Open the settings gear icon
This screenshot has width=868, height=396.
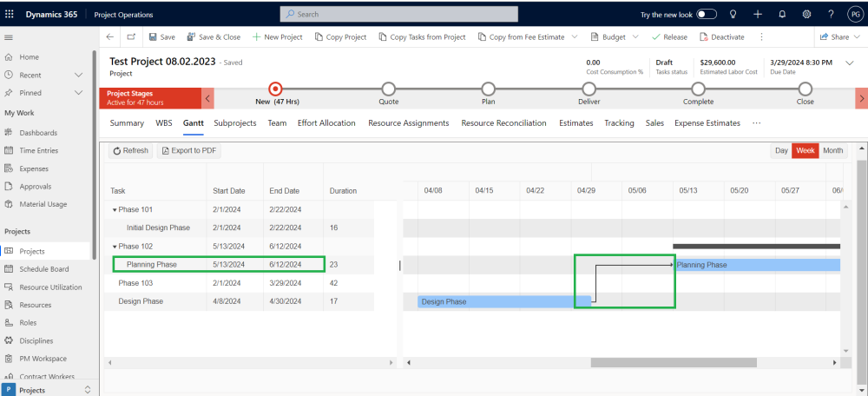pos(806,15)
